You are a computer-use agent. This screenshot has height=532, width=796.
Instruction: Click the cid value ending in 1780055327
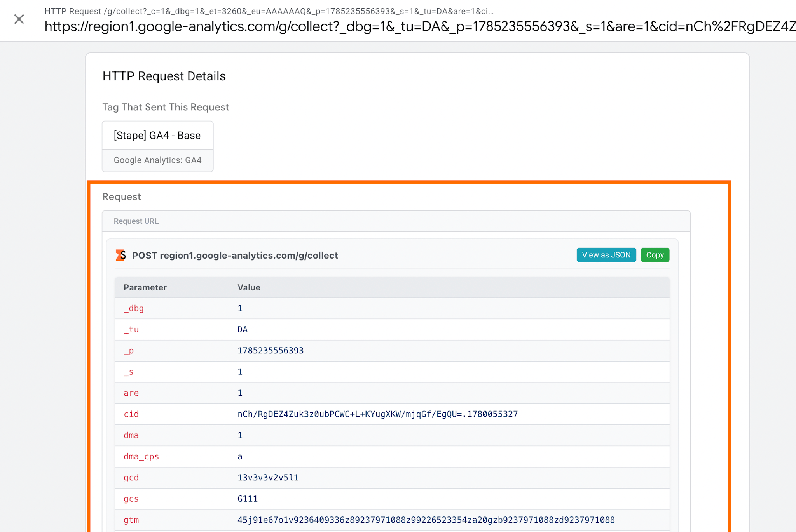[377, 414]
